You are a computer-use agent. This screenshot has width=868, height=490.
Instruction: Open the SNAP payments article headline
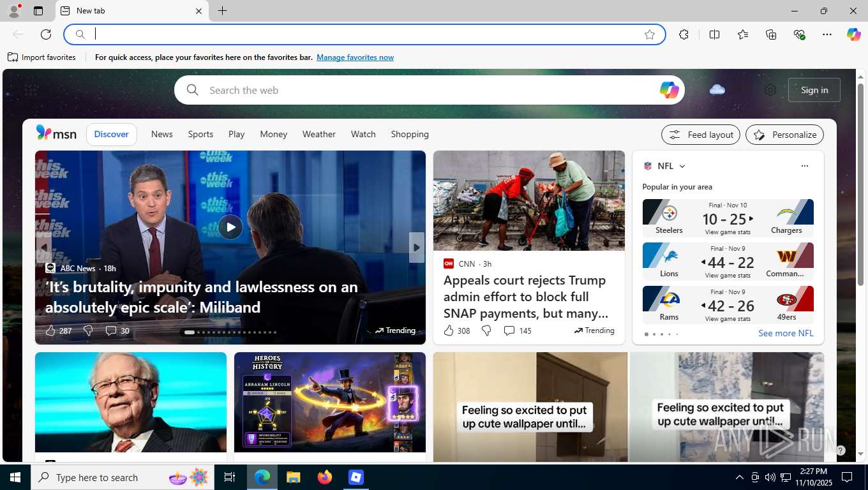[525, 297]
